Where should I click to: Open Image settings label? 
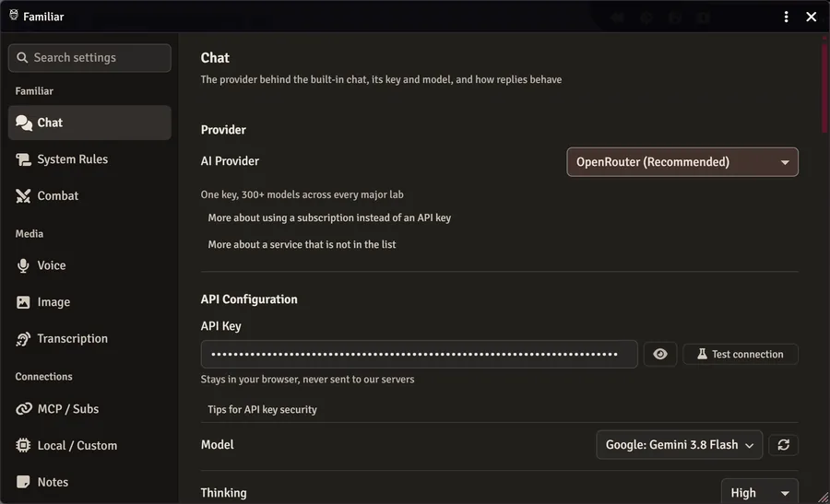coord(53,302)
